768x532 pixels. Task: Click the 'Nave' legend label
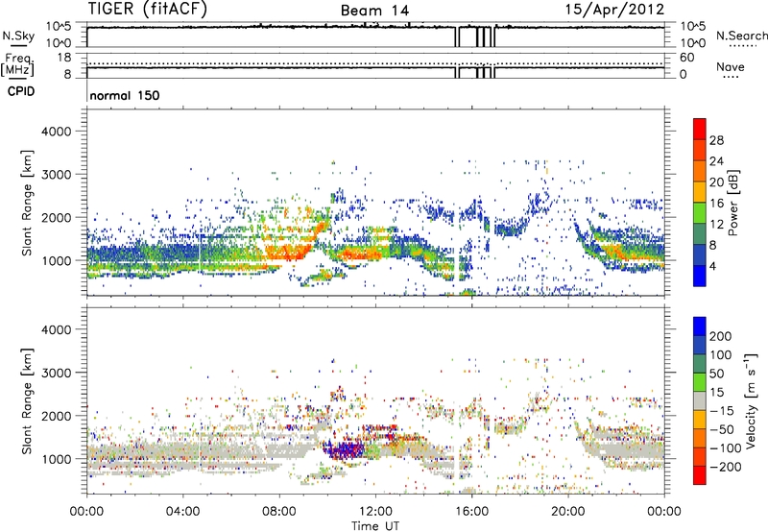pyautogui.click(x=731, y=66)
